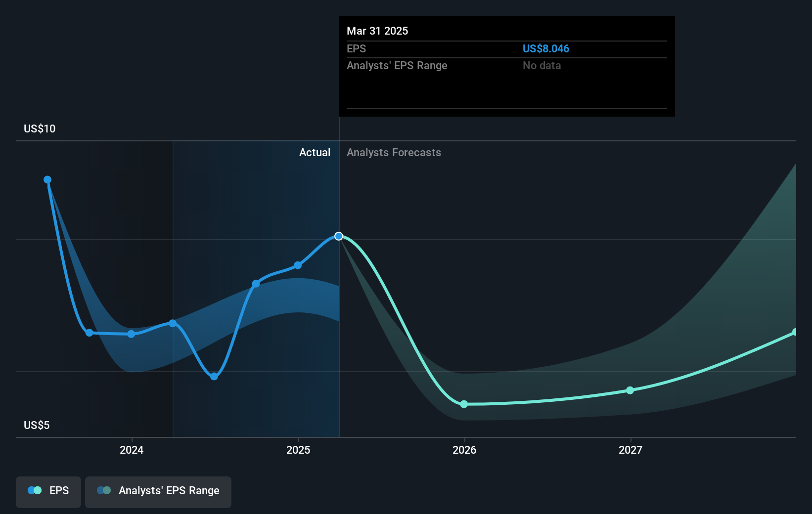Image resolution: width=812 pixels, height=514 pixels.
Task: Click the lowest actual EPS point in mid-2024
Action: (x=214, y=377)
